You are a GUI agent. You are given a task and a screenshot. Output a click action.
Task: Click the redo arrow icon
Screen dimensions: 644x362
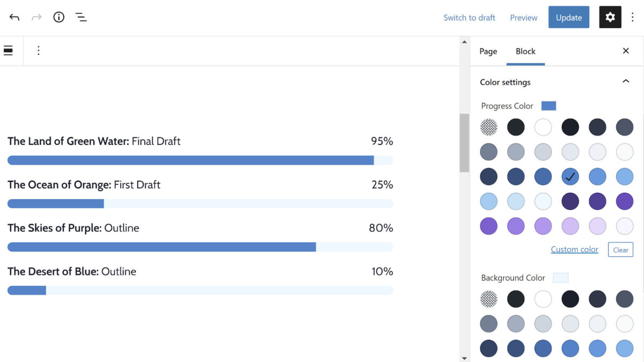point(36,17)
